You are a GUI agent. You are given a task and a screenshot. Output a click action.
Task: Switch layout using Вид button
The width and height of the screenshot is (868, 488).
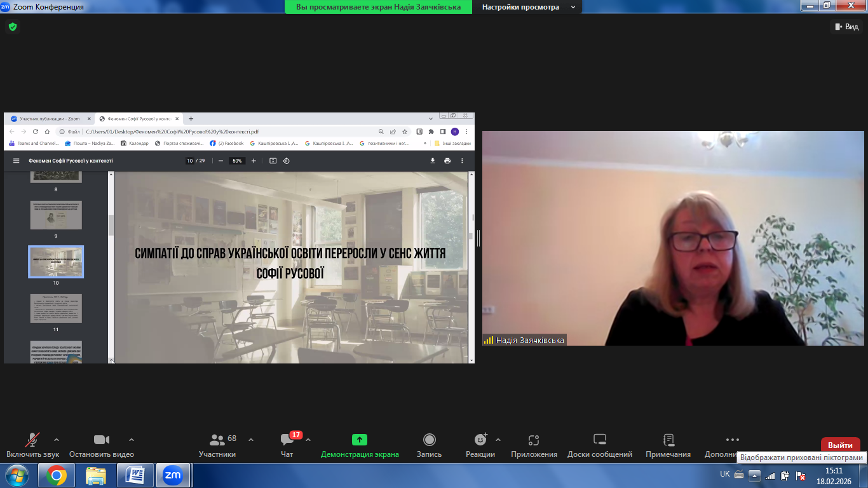coord(845,27)
